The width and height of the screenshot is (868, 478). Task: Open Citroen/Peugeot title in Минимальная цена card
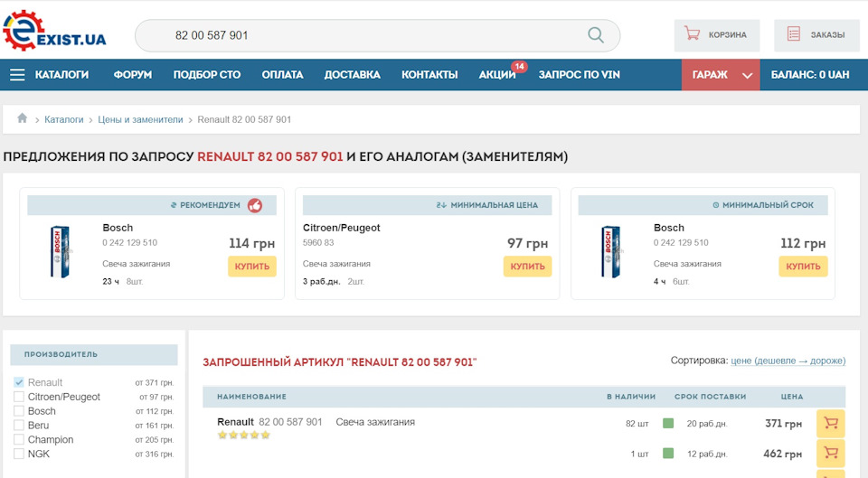[x=342, y=228]
